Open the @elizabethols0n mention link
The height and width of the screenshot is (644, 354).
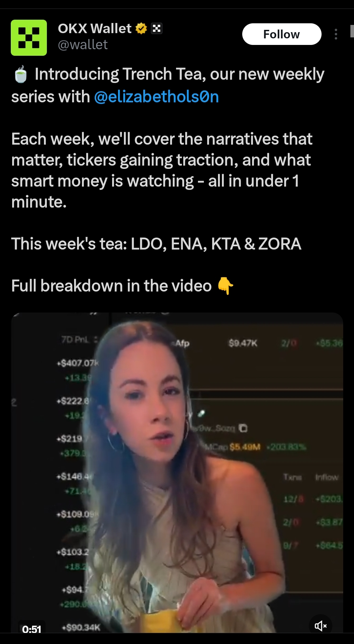click(x=157, y=97)
